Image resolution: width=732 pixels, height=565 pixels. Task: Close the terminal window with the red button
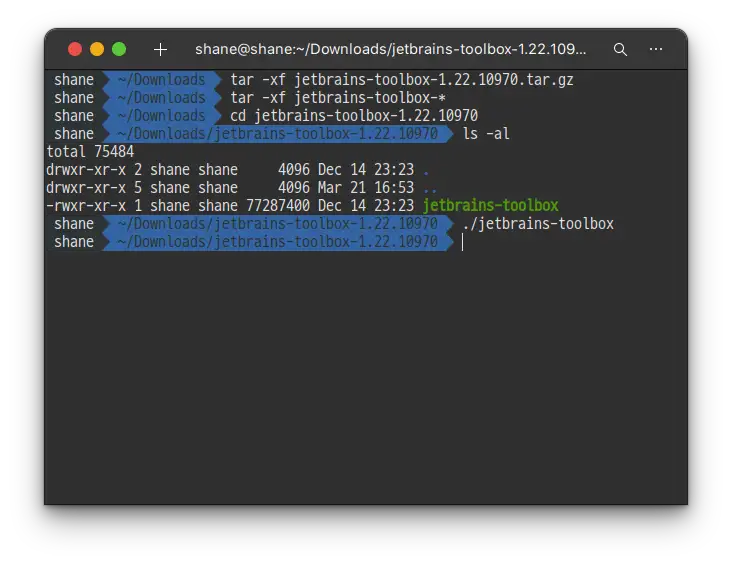point(75,49)
